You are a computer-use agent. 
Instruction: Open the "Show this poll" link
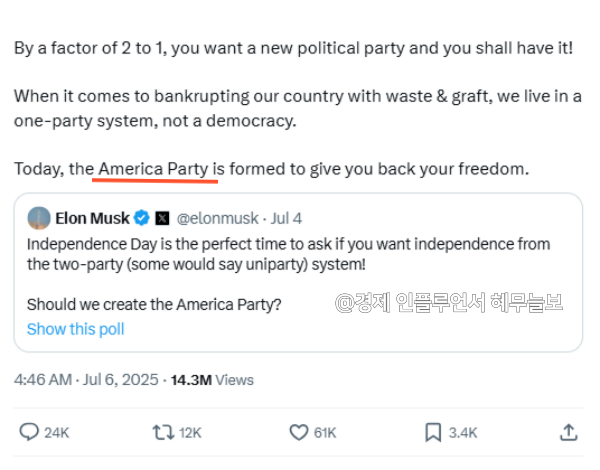point(76,329)
